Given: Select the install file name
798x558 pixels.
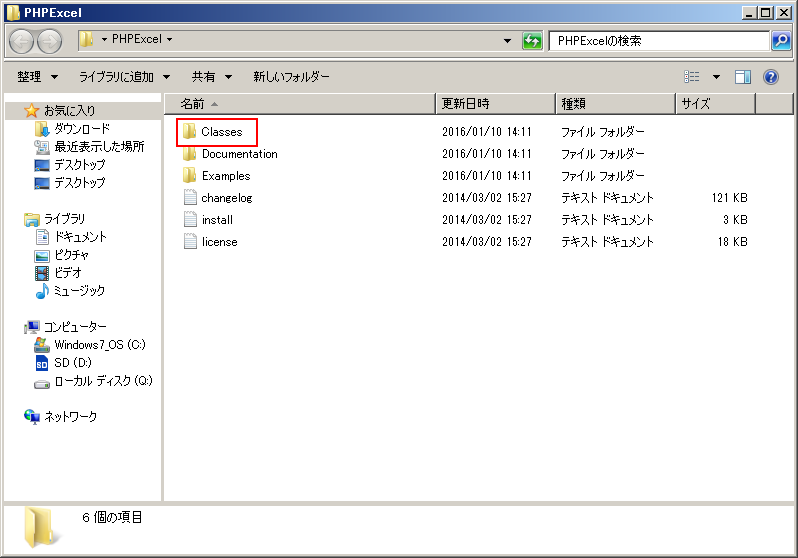Looking at the screenshot, I should pyautogui.click(x=217, y=219).
